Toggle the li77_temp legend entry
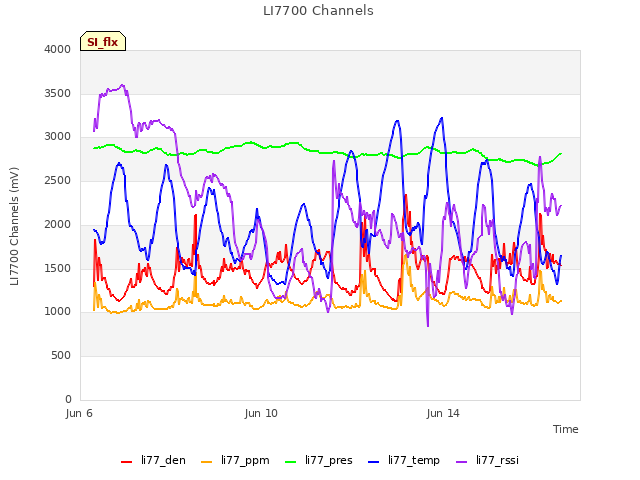 click(404, 460)
